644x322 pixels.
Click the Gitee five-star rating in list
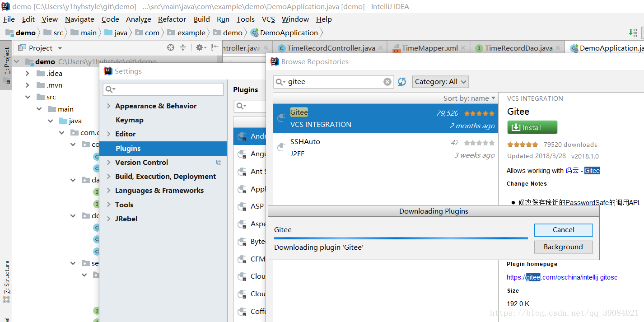[479, 113]
